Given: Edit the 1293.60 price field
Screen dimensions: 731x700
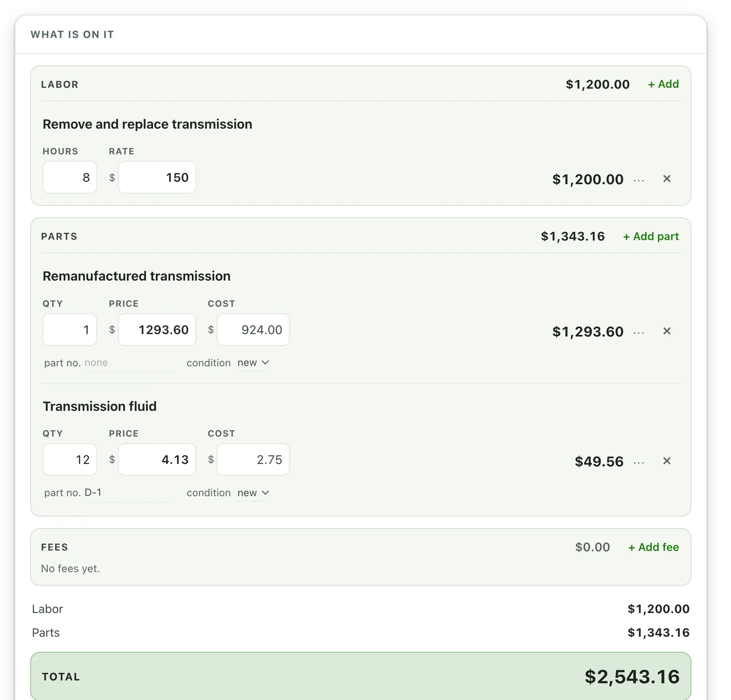Looking at the screenshot, I should tap(157, 330).
